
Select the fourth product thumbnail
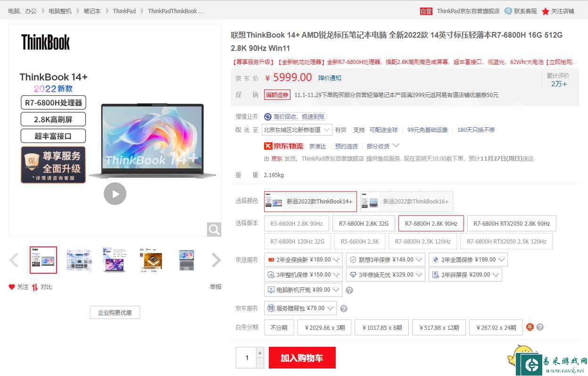click(151, 260)
